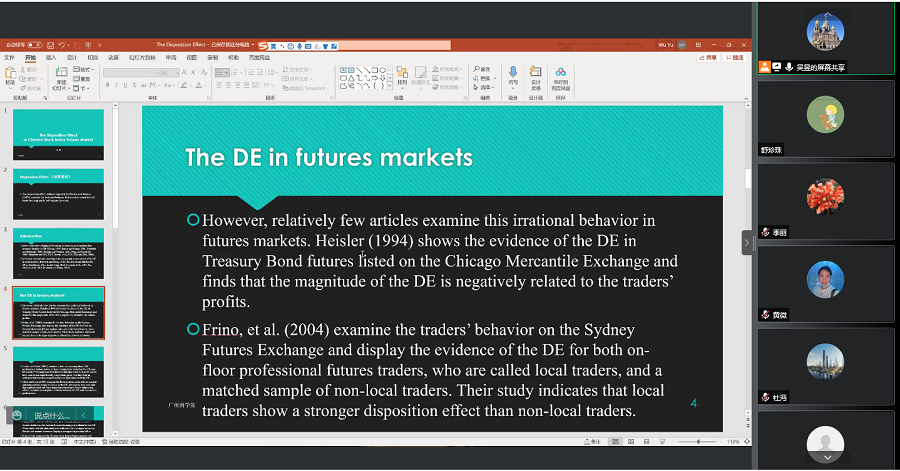Click the Comments (批注) button

[737, 58]
